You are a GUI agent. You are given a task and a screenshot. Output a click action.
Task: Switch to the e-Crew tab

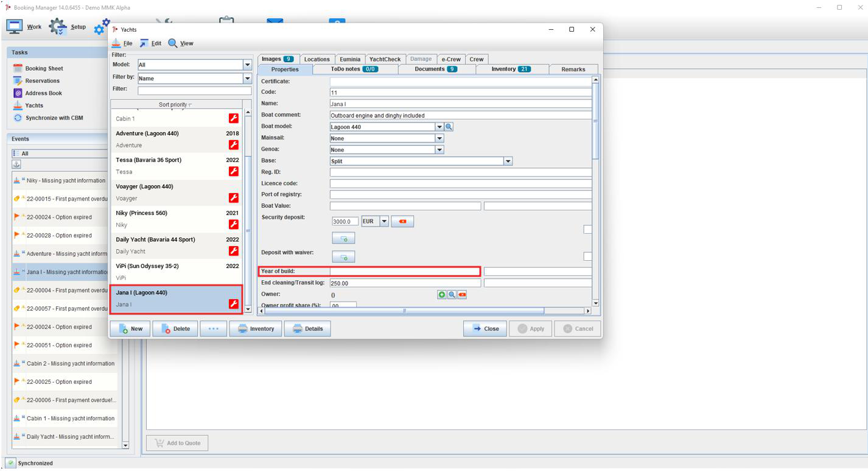[451, 59]
